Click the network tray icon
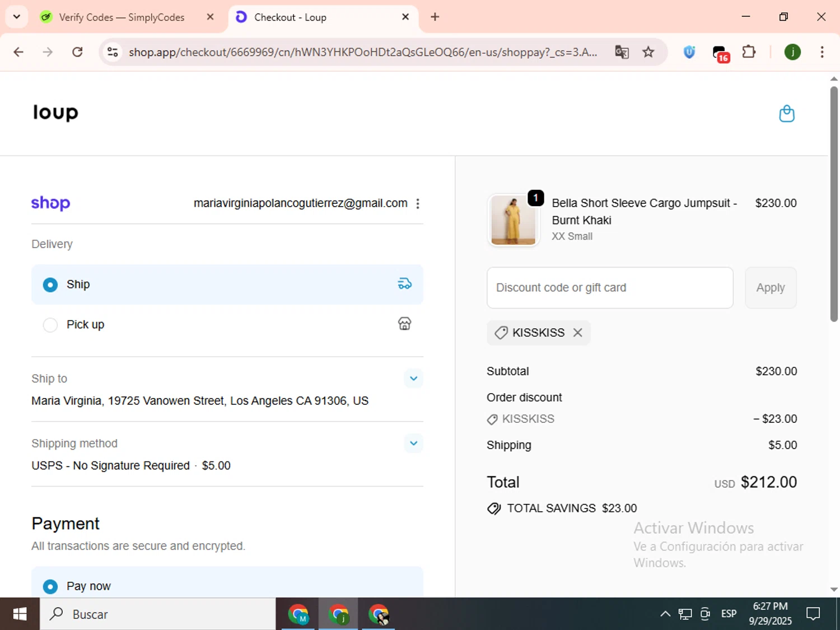Screen dimensions: 840x630 click(x=685, y=614)
